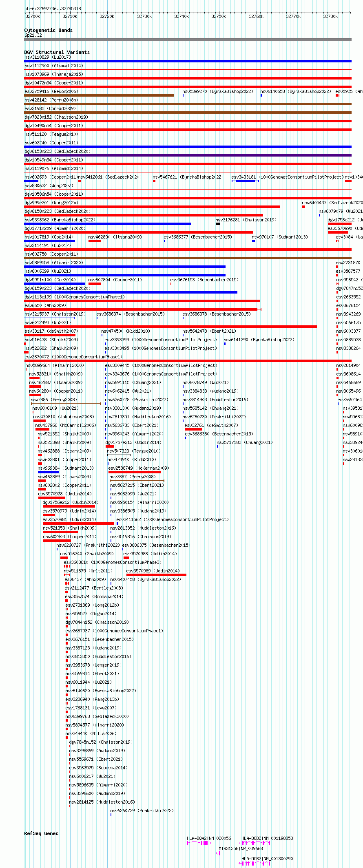363x868 pixels.
Task: Click the RefSeq Genes track title
Action: [x=41, y=833]
